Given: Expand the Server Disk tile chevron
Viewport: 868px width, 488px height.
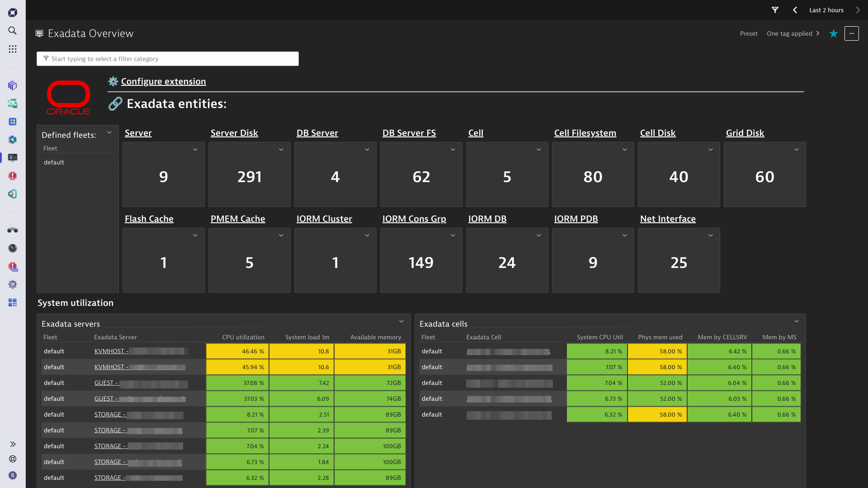Looking at the screenshot, I should tap(281, 150).
